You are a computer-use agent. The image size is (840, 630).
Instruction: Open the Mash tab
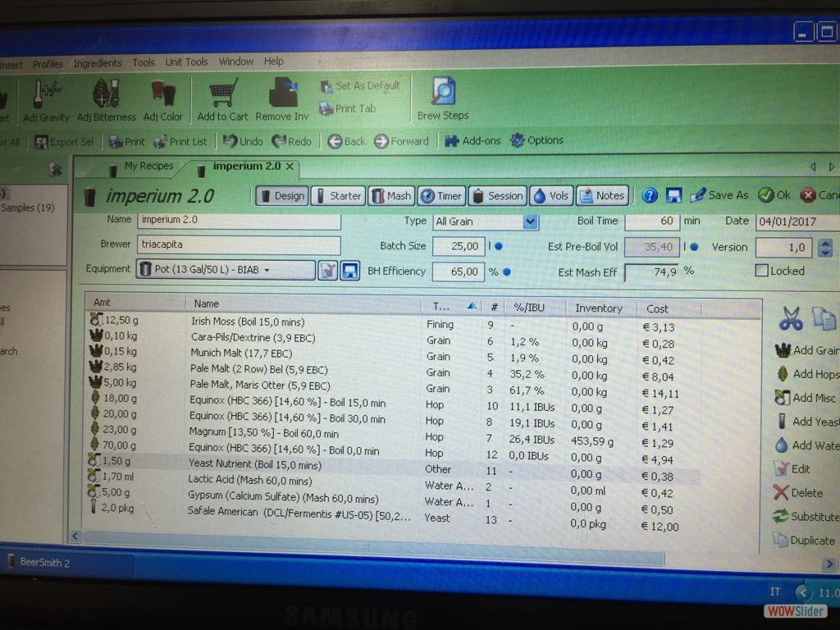pyautogui.click(x=391, y=196)
